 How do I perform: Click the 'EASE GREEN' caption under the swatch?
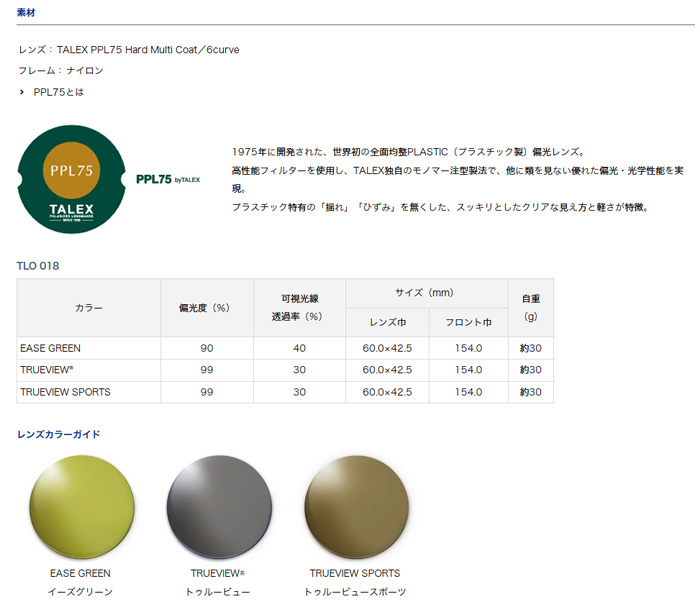(80, 573)
